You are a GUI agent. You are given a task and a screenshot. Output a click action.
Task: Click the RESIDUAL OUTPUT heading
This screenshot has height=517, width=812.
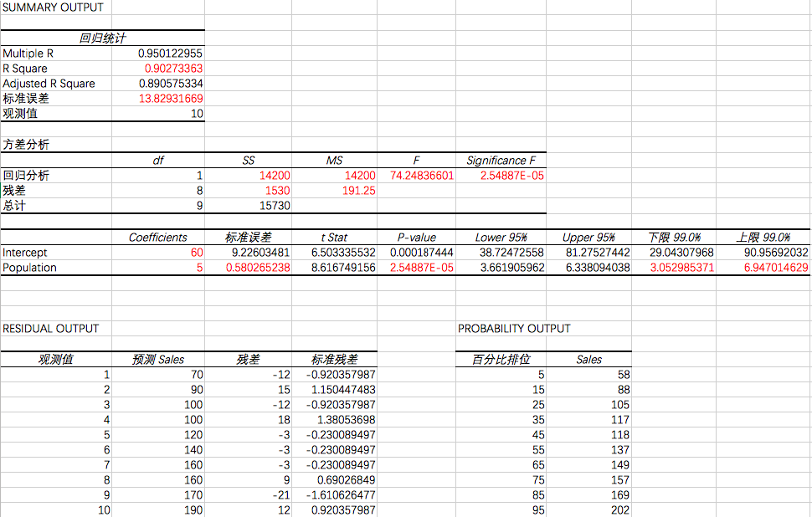coord(51,329)
